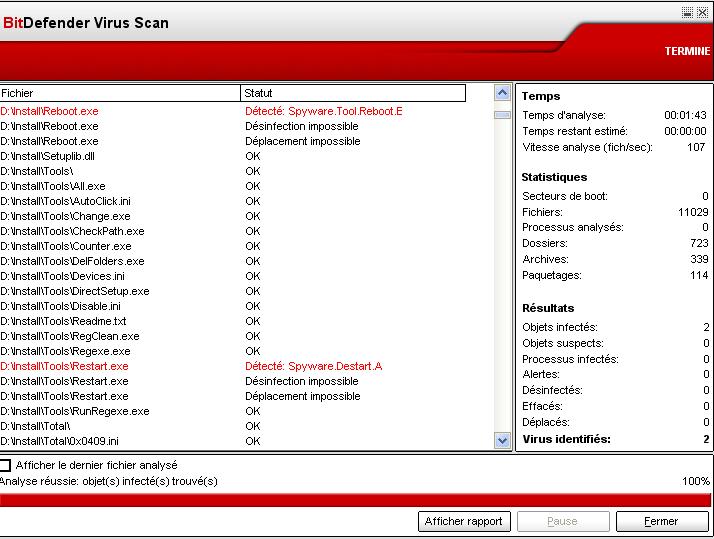The image size is (714, 539).
Task: Click the scroll up arrow in file list
Action: 502,93
